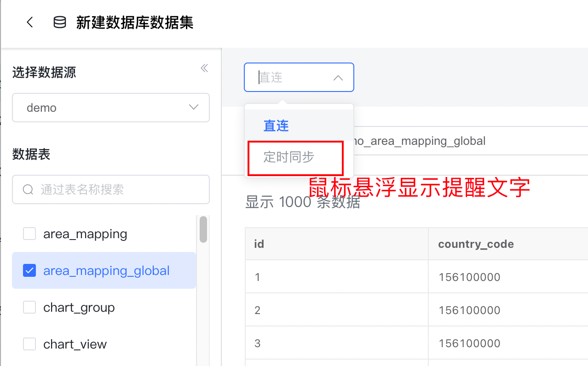Click the 新建数据库数据集 page title
The width and height of the screenshot is (588, 366).
[x=135, y=23]
